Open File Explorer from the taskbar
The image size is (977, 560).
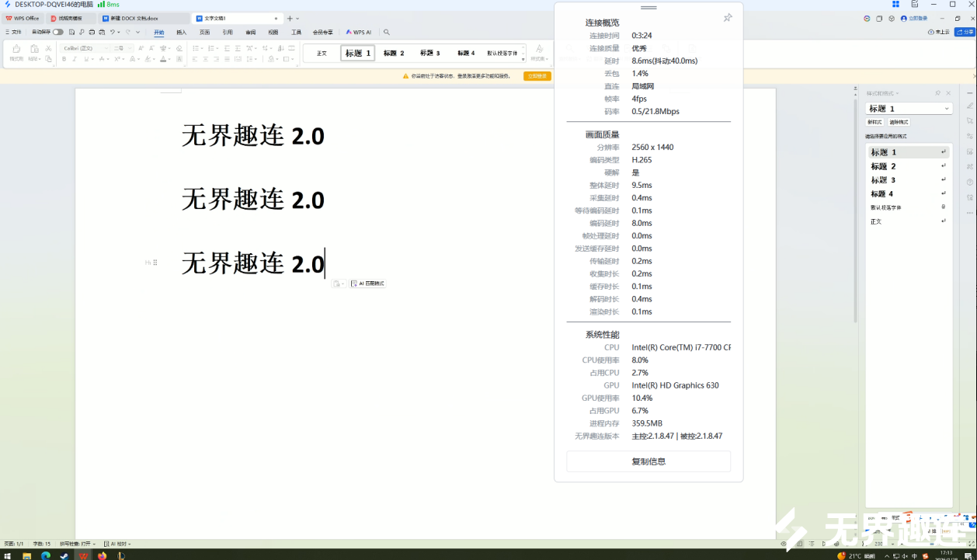[26, 556]
